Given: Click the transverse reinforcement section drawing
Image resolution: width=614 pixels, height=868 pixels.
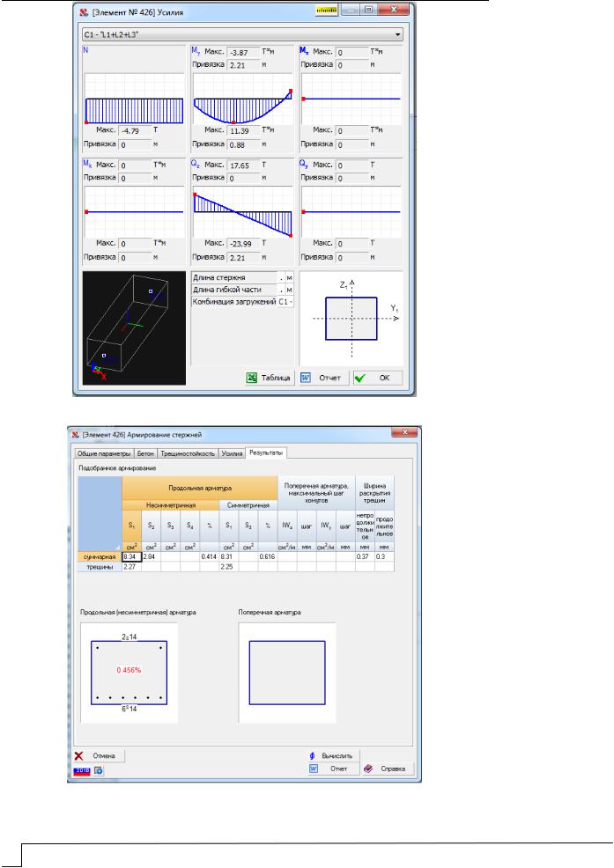Looking at the screenshot, I should pos(287,673).
